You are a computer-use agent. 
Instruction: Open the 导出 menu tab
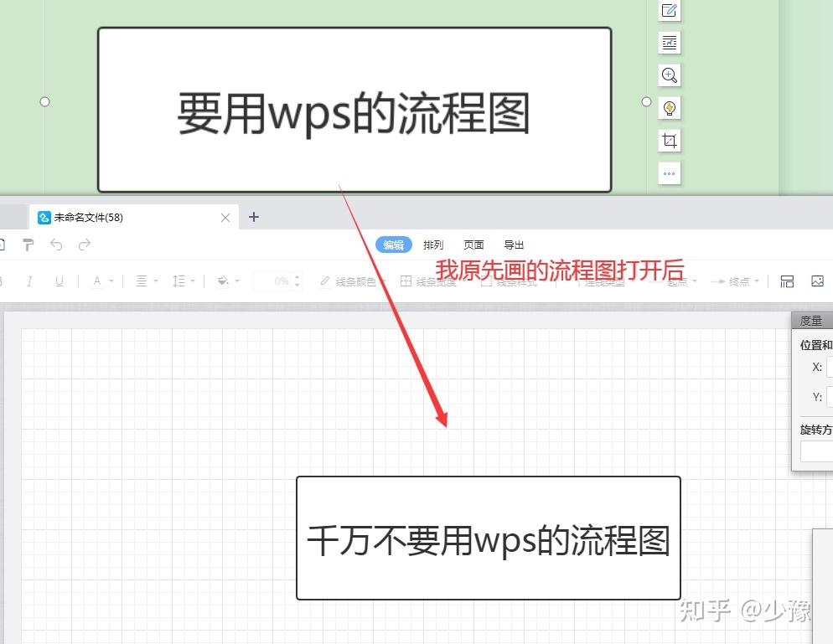(514, 245)
